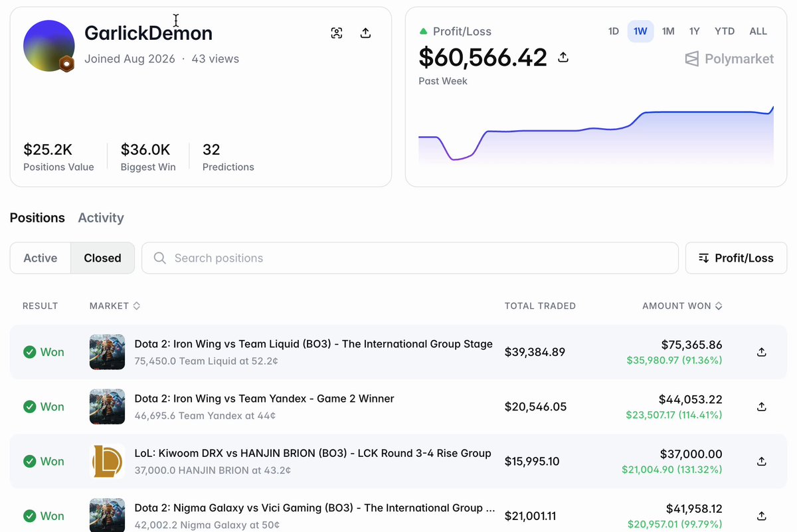Open the profile QR scan icon
797x532 pixels.
pyautogui.click(x=337, y=33)
